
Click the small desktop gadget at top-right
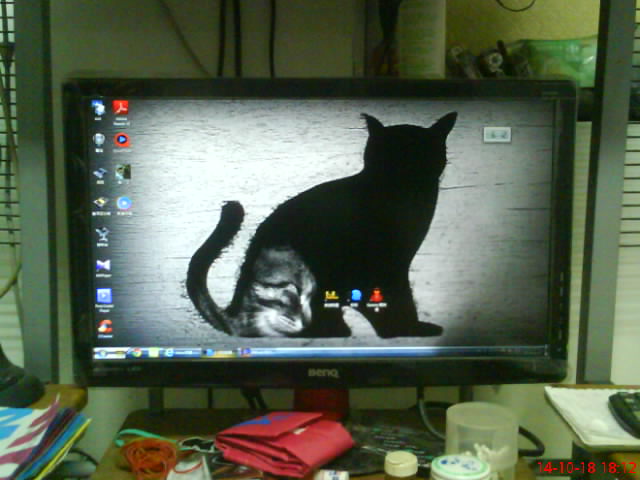[497, 135]
